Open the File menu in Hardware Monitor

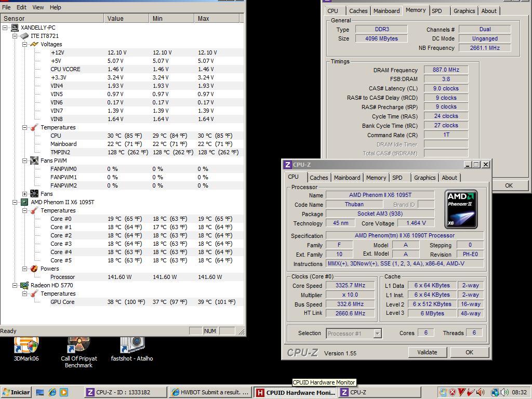tap(6, 7)
